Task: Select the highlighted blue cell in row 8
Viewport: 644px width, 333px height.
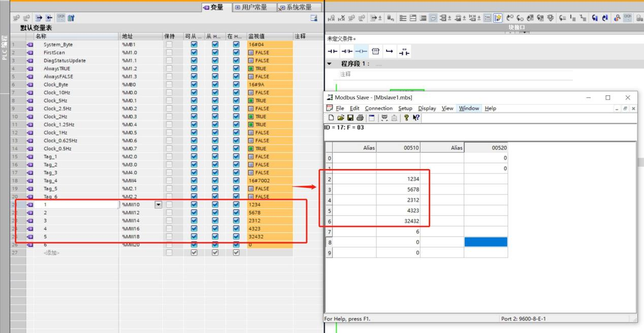Action: [486, 242]
